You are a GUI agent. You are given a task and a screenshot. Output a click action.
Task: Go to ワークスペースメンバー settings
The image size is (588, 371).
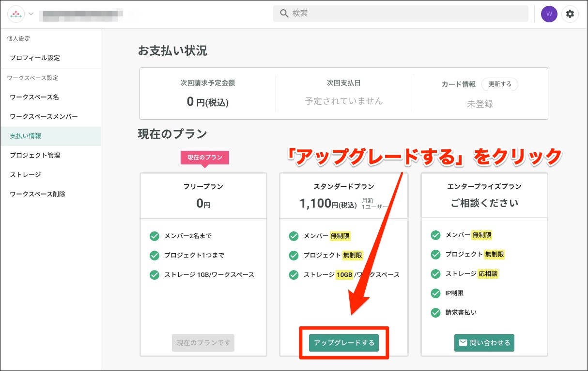point(44,116)
